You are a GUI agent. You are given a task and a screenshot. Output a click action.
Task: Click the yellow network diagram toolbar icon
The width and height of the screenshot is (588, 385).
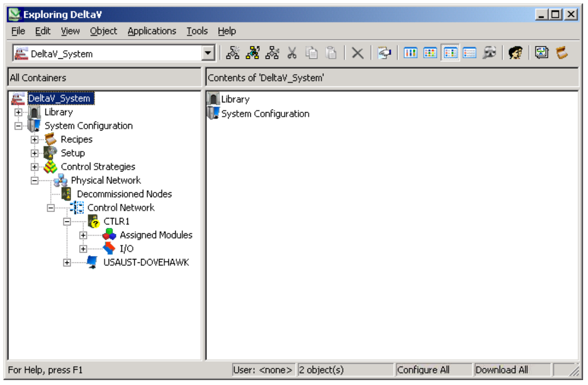click(252, 53)
